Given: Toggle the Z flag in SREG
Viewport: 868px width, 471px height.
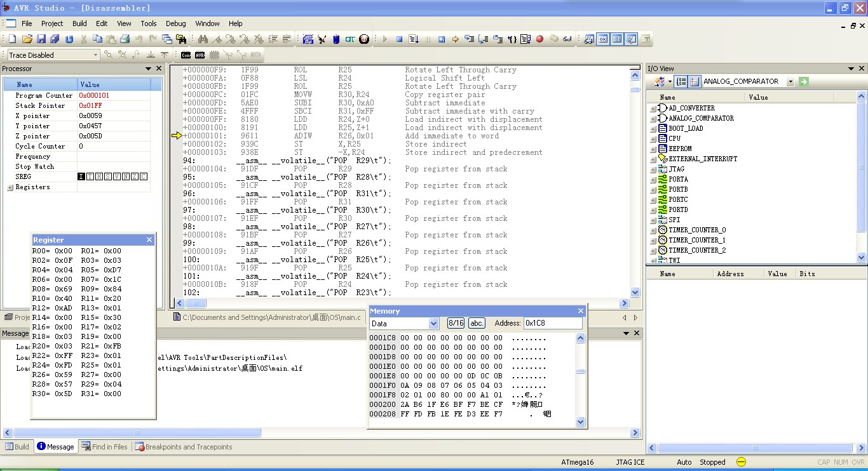Looking at the screenshot, I should [135, 176].
